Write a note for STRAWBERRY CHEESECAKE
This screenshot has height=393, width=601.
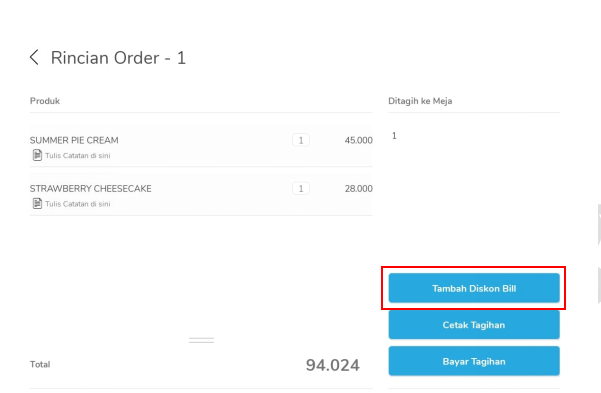78,204
